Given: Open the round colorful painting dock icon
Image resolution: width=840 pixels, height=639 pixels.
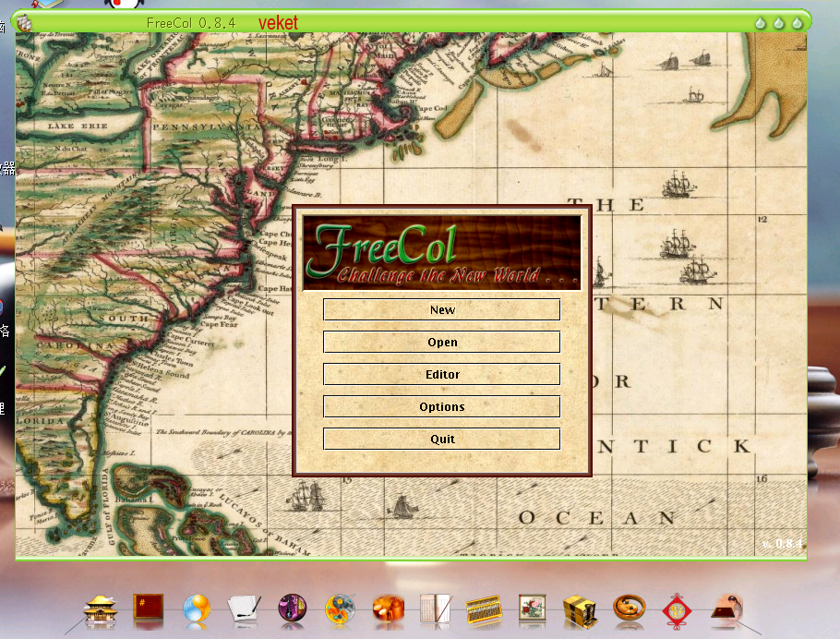Looking at the screenshot, I should coord(341,610).
